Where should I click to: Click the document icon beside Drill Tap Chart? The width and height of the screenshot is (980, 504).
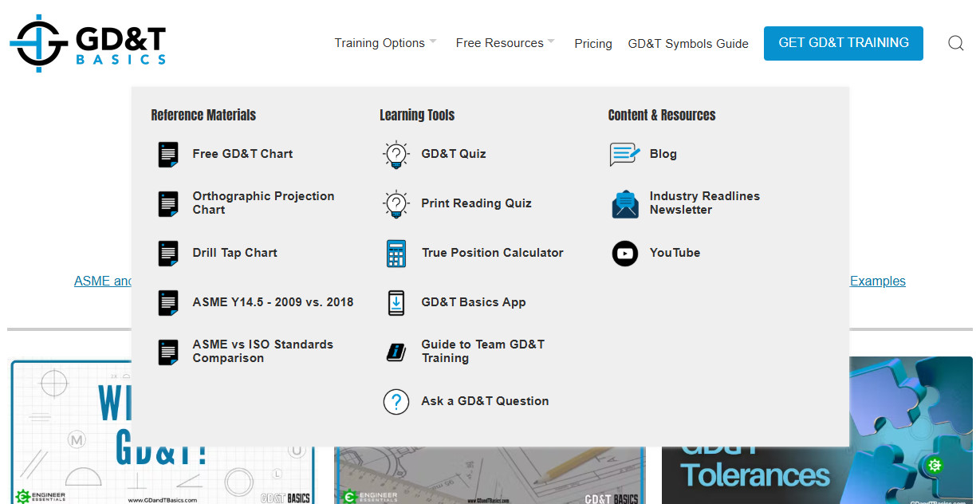pyautogui.click(x=168, y=253)
